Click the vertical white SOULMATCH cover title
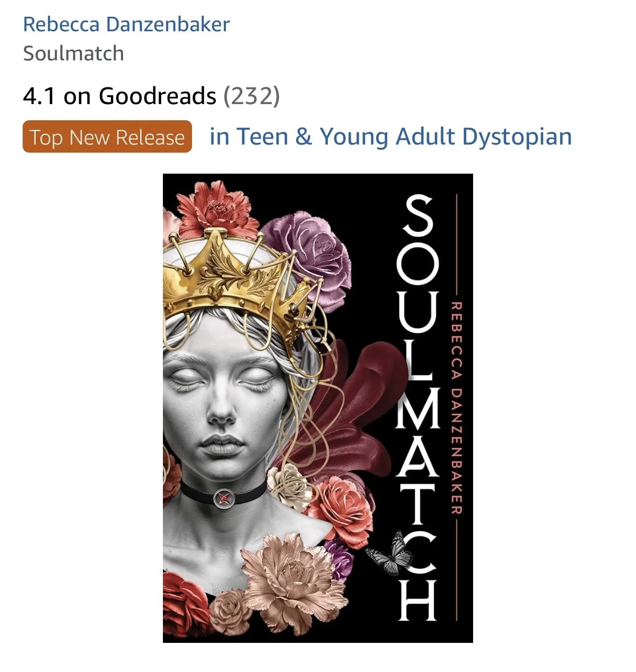 (x=416, y=408)
